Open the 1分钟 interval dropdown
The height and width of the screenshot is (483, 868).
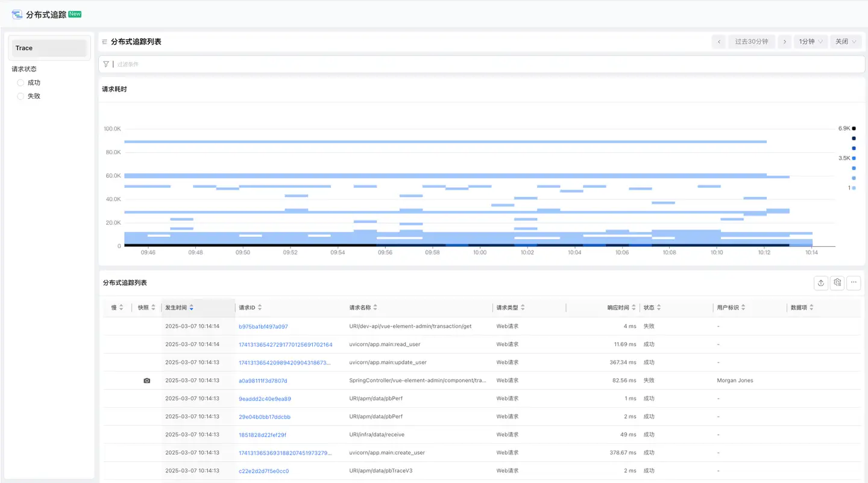pyautogui.click(x=810, y=42)
